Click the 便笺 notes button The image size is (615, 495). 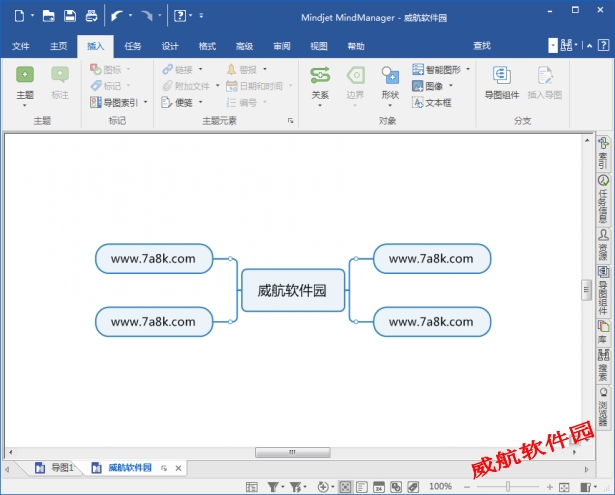click(x=177, y=102)
